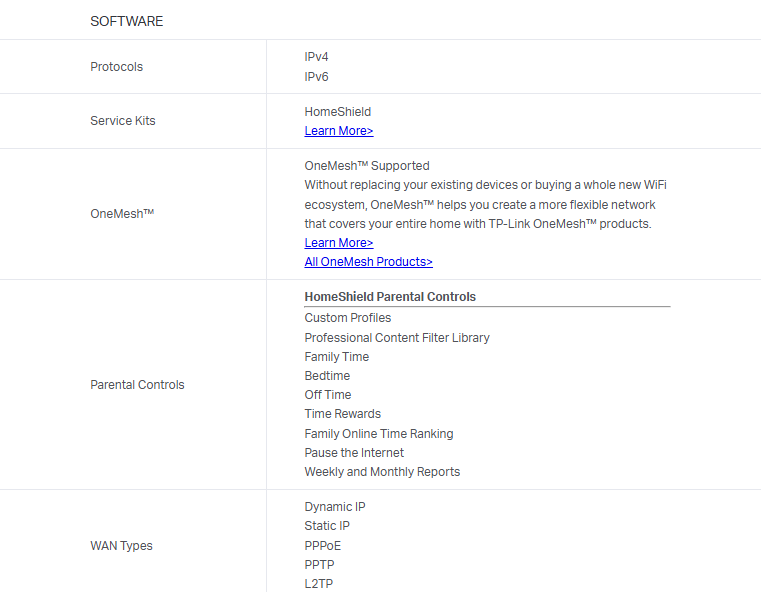This screenshot has height=592, width=761.
Task: Open the Learn More link in OneMesh row
Action: point(339,243)
